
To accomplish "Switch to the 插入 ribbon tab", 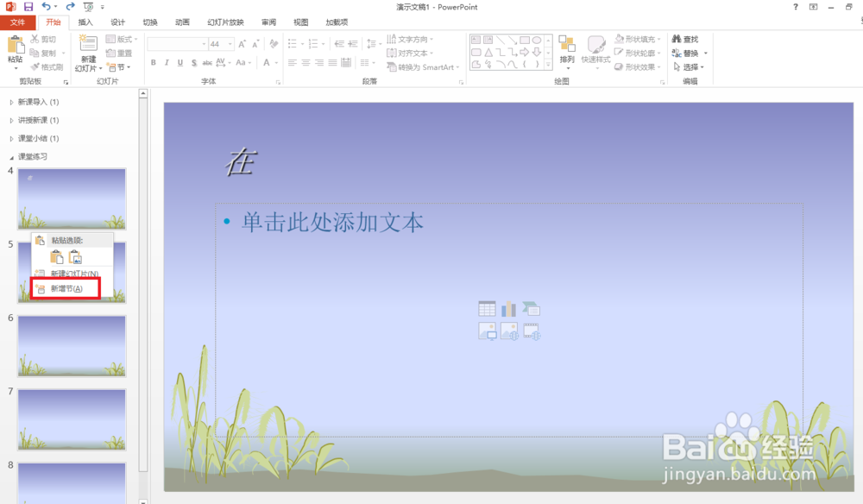I will pos(87,22).
